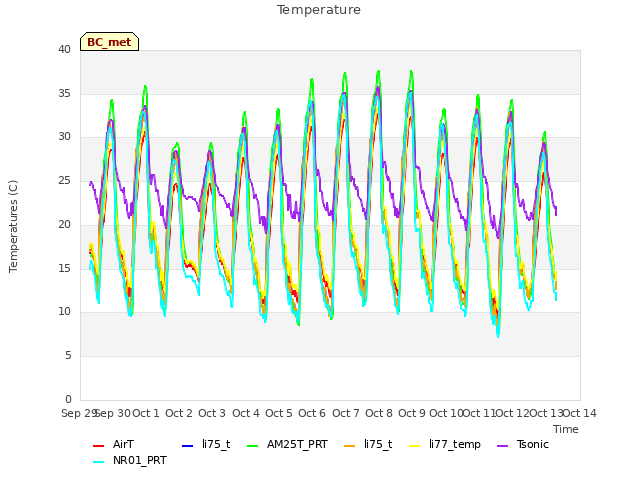Click the Oct 14 x-axis tick label

tap(580, 413)
